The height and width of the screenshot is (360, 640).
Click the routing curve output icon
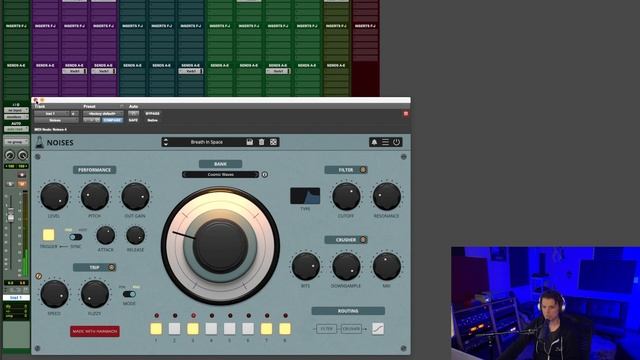tap(378, 329)
